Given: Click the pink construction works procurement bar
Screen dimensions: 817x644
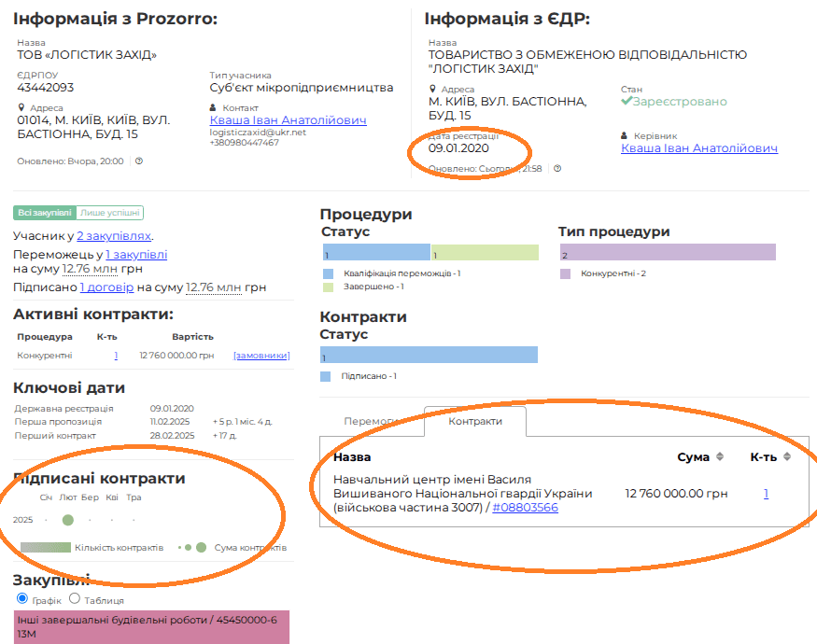Looking at the screenshot, I should pos(151,627).
